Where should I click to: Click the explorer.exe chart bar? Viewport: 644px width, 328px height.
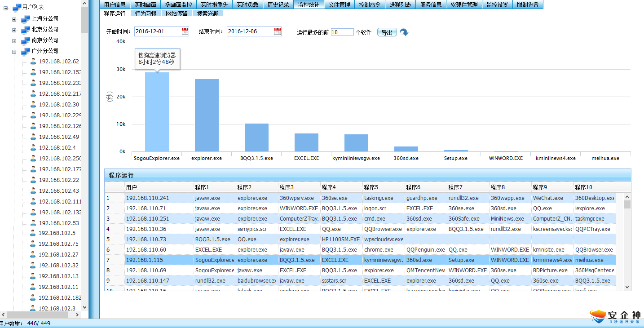207,115
